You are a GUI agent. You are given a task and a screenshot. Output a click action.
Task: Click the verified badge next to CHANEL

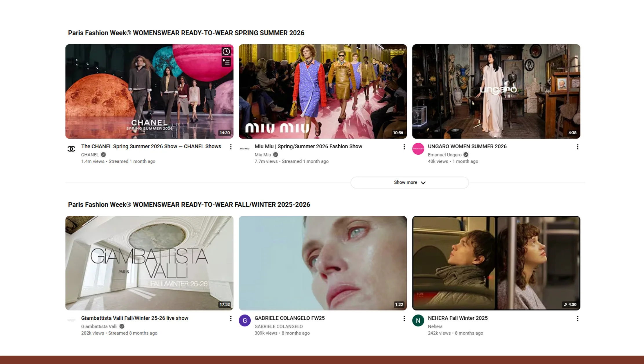point(103,155)
